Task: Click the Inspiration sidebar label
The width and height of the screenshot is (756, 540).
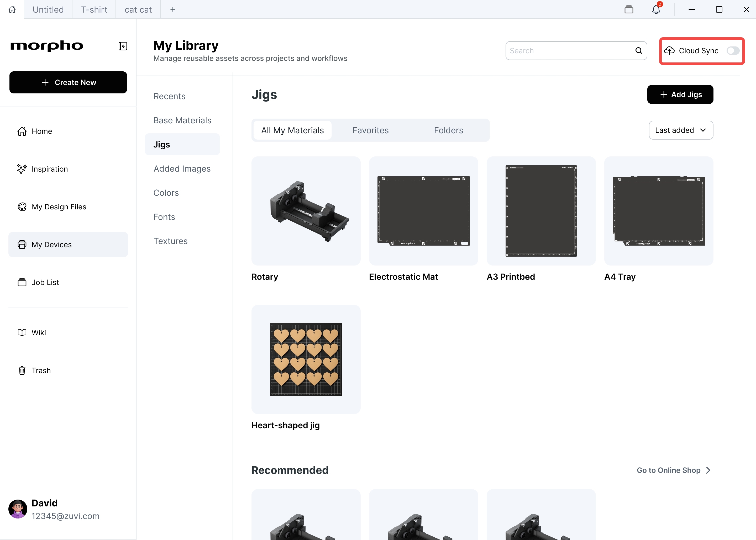Action: pyautogui.click(x=50, y=169)
